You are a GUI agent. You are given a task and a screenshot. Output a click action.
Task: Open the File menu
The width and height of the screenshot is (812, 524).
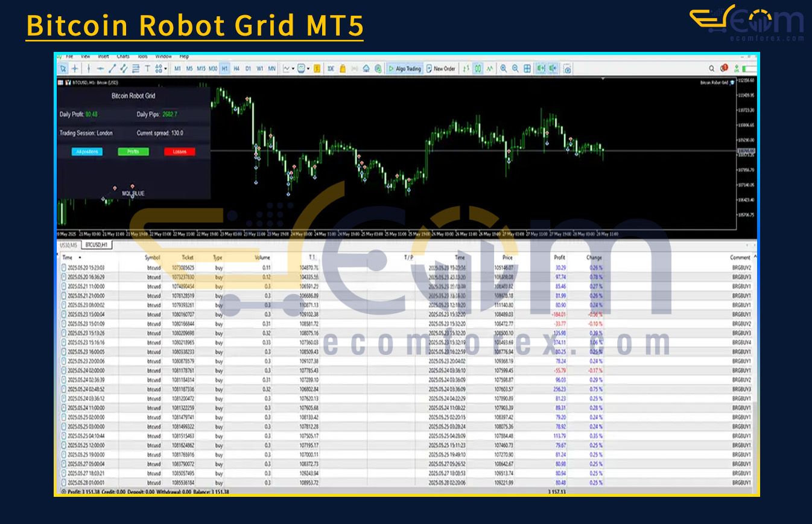pos(69,56)
